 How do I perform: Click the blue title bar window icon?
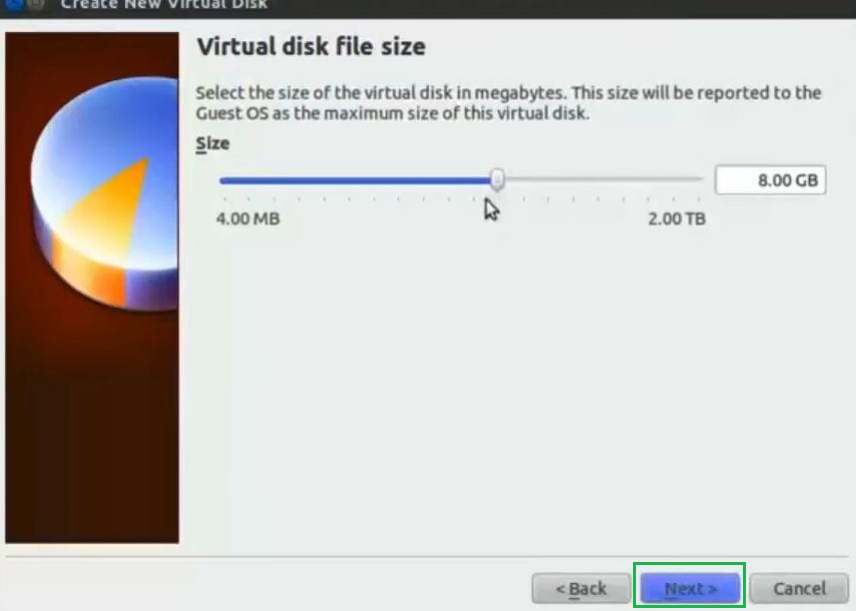tap(14, 4)
